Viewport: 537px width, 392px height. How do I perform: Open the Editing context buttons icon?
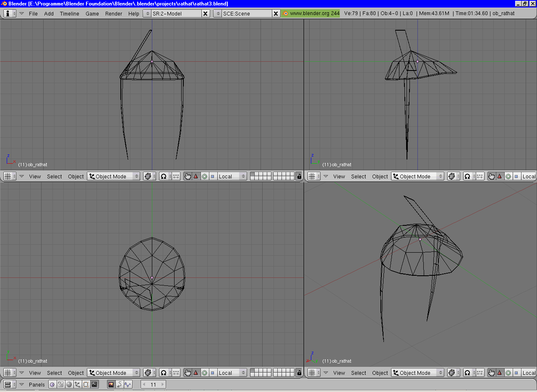click(x=86, y=384)
